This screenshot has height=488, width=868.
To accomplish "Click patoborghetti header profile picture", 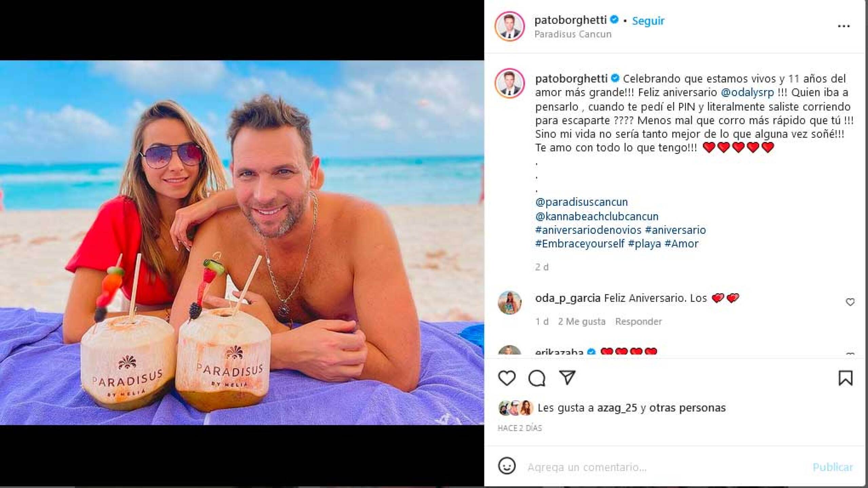I will (509, 26).
